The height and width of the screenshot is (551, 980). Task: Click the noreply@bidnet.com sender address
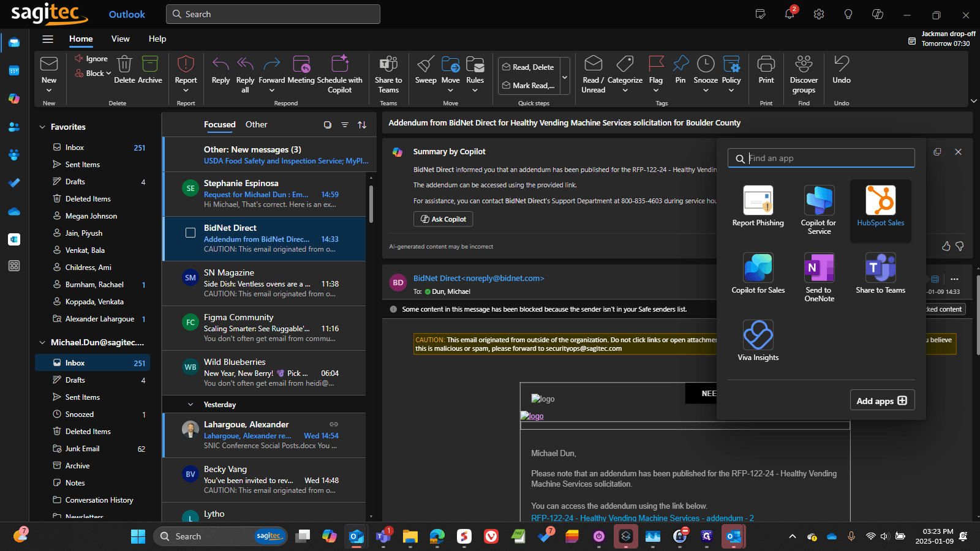pos(502,279)
